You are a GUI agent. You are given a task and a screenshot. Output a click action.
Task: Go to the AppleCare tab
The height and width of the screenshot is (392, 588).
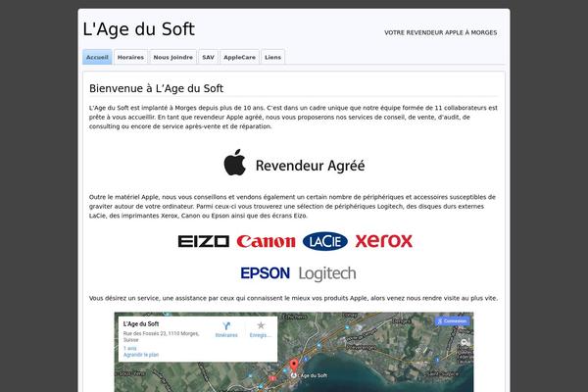pyautogui.click(x=239, y=57)
